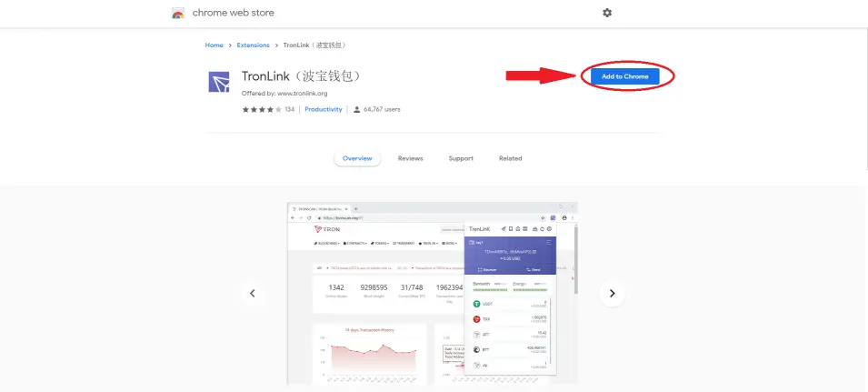Switch to the Reviews tab
Image resolution: width=868 pixels, height=392 pixels.
(x=410, y=158)
